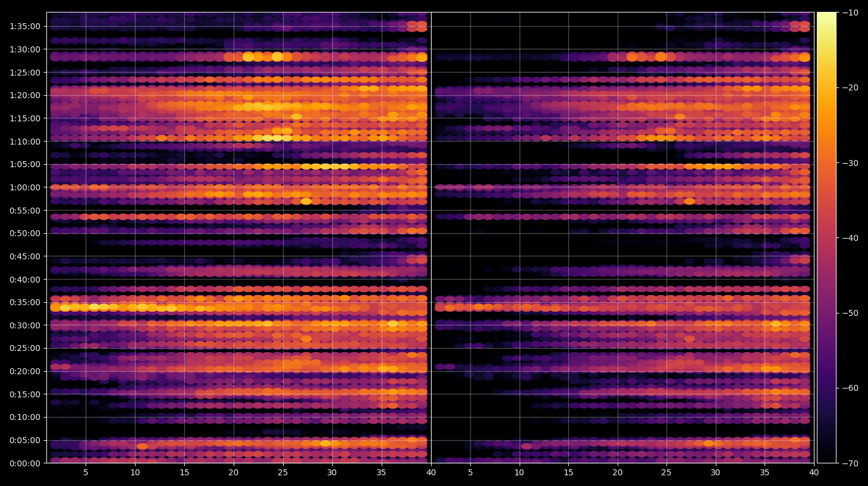Click x-axis label 25 under left heatmap
The width and height of the screenshot is (868, 486).
[282, 473]
